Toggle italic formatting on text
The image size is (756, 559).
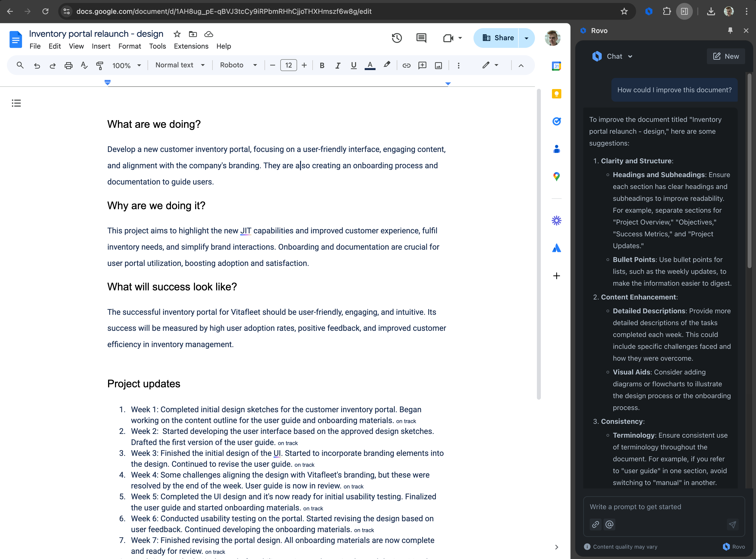tap(337, 65)
